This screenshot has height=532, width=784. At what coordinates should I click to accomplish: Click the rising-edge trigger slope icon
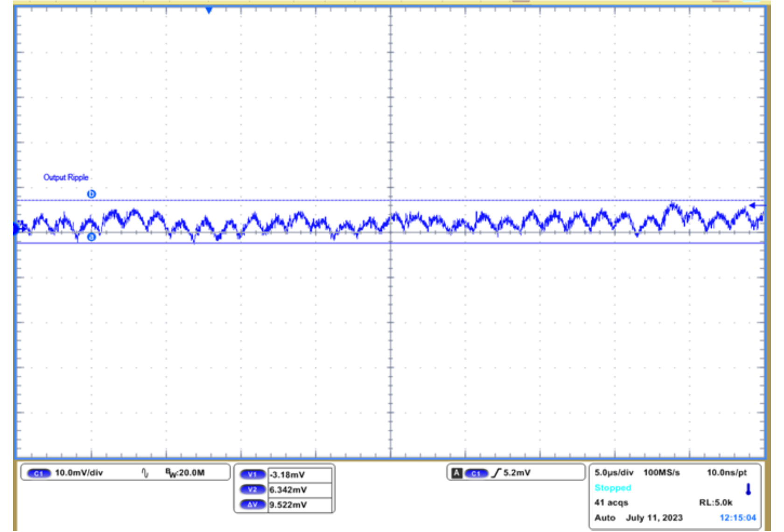[x=497, y=473]
